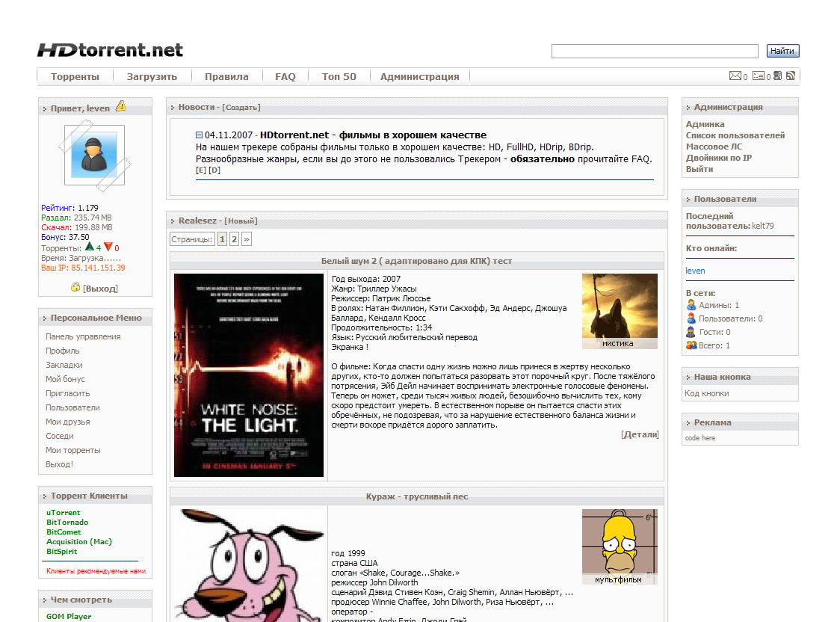Open the Правила menu item
This screenshot has height=622, width=840.
click(226, 76)
